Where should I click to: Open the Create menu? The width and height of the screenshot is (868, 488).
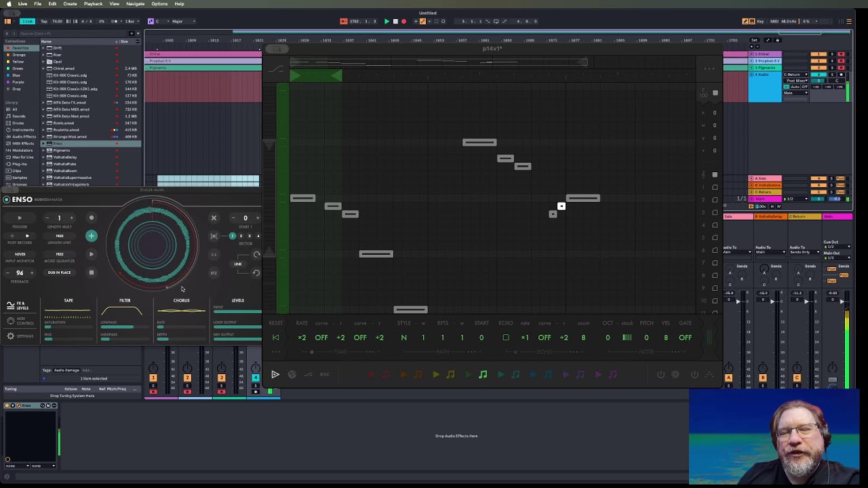[70, 4]
